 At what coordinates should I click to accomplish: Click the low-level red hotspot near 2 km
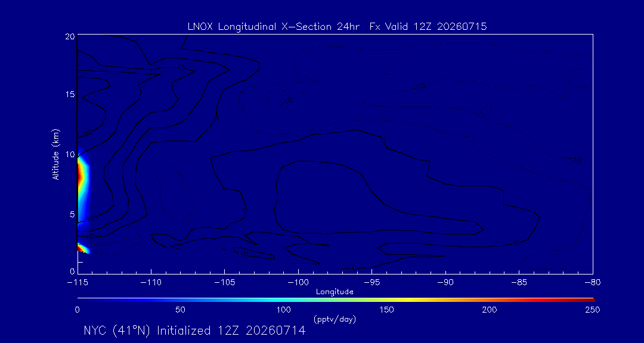tap(80, 248)
